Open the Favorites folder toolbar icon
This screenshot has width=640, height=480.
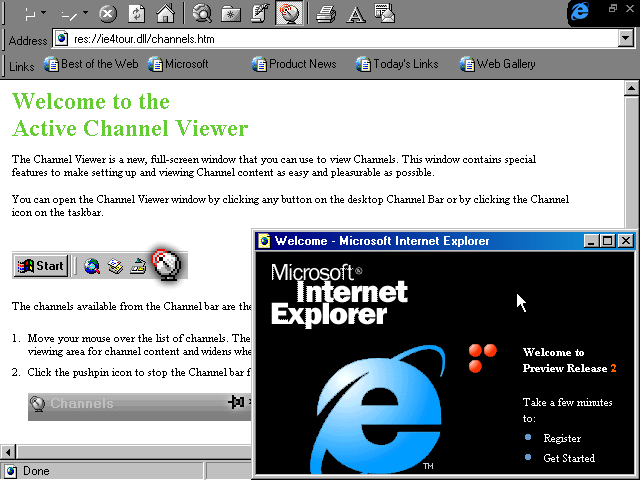231,14
